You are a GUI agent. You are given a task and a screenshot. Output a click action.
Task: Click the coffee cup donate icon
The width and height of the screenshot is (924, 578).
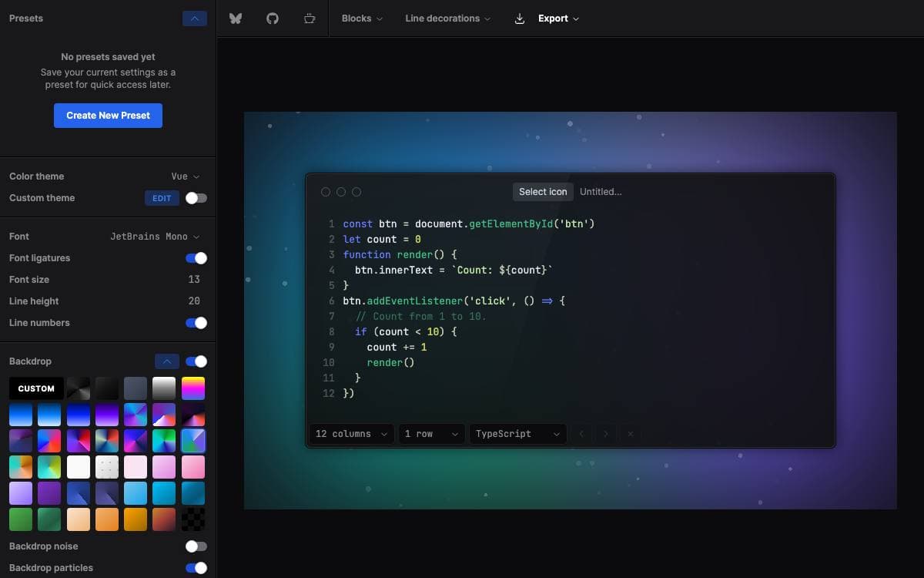tap(310, 18)
